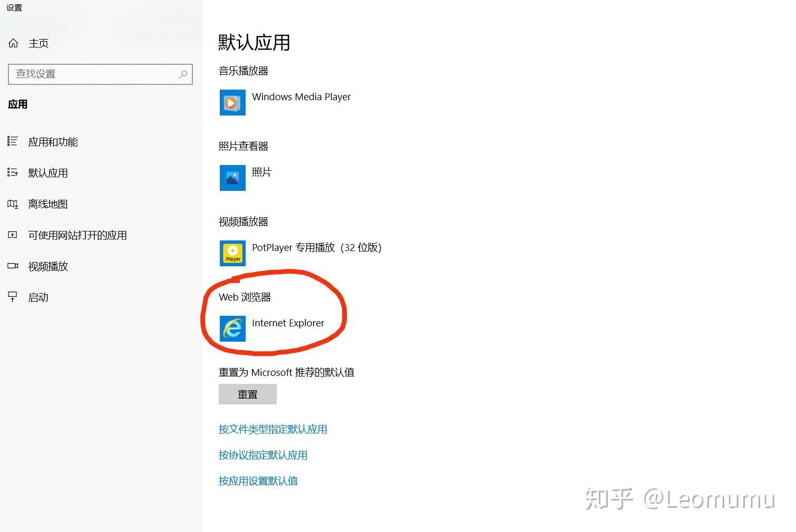Open 按文件类型指定默认应用 link
The width and height of the screenshot is (796, 532).
[x=273, y=429]
